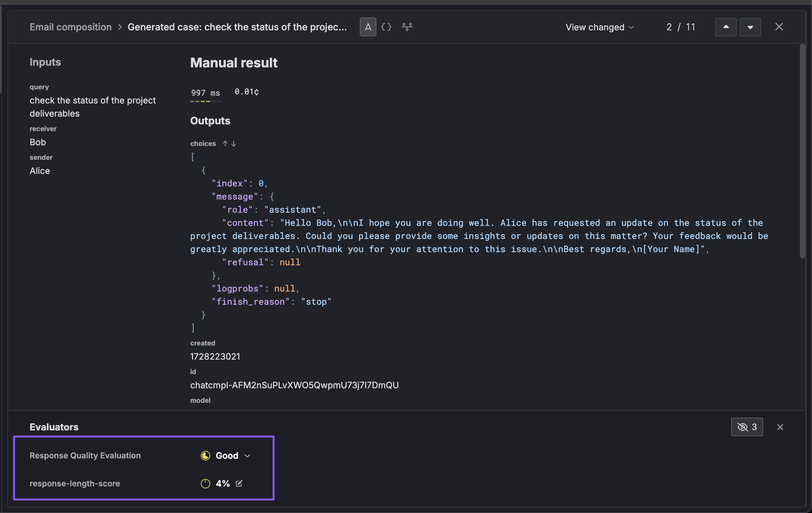Click the created timestamp 1728223021
Image resolution: width=812 pixels, height=513 pixels.
pyautogui.click(x=215, y=357)
